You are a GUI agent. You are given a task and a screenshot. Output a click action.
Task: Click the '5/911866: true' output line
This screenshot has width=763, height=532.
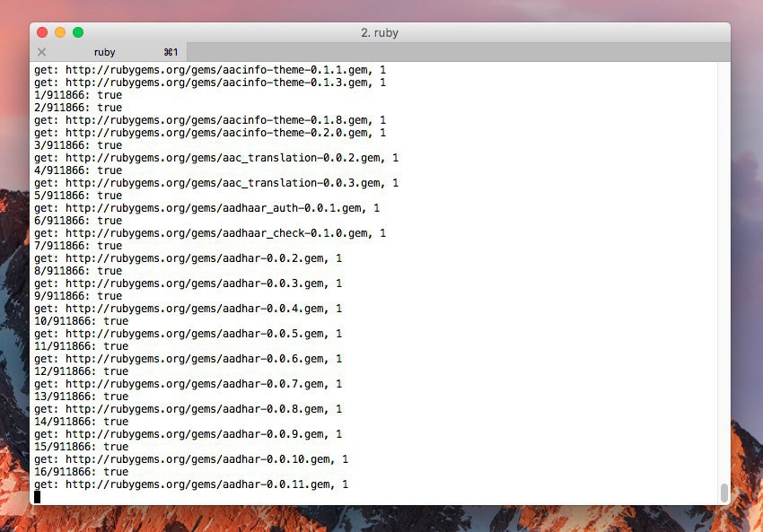pos(78,196)
